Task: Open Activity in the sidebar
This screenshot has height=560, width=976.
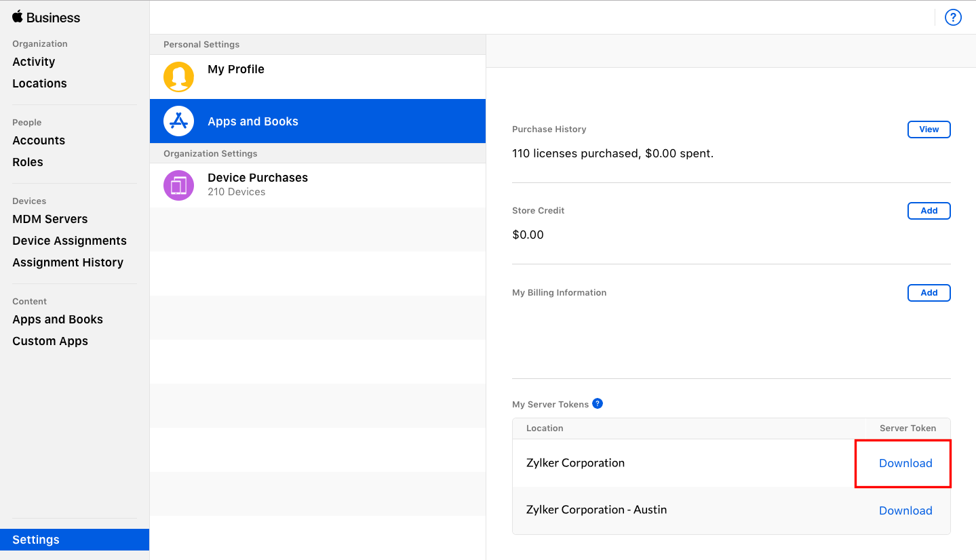Action: pos(34,62)
